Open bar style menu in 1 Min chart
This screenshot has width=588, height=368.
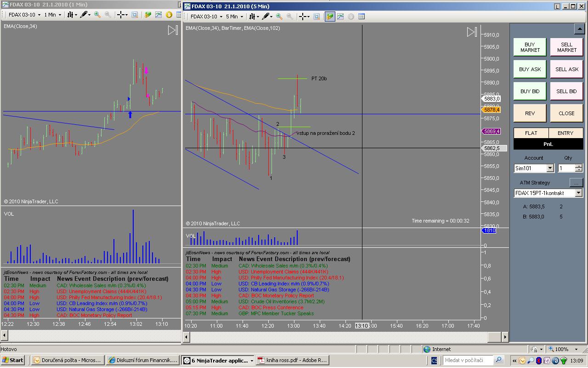tap(72, 15)
